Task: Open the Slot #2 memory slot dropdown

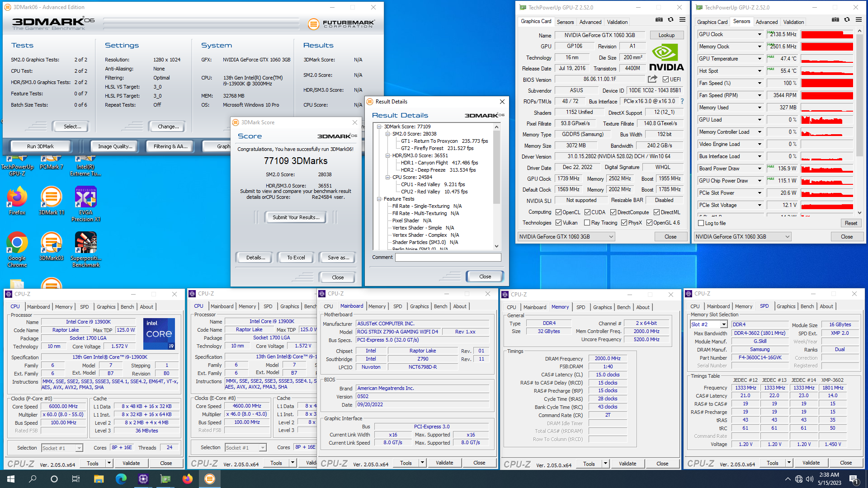Action: point(724,324)
